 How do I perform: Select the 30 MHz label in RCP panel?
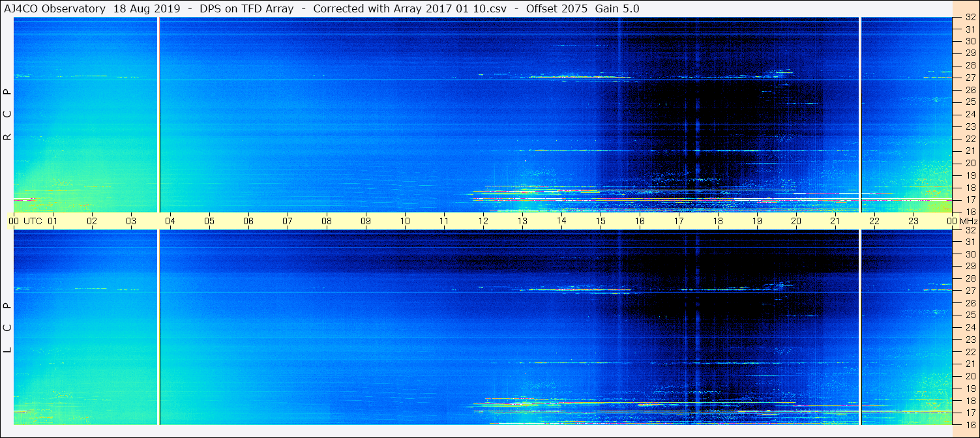coord(970,41)
